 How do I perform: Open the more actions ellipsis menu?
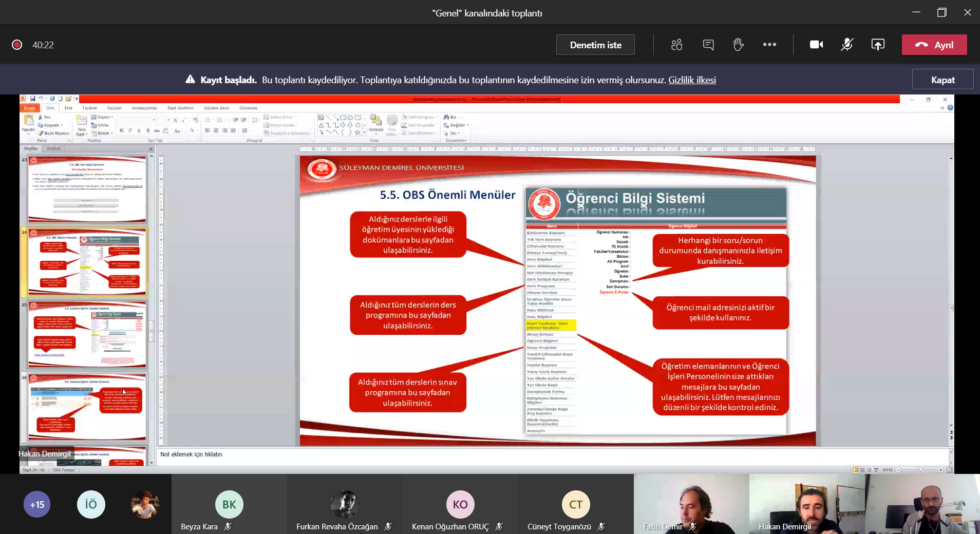pos(769,45)
